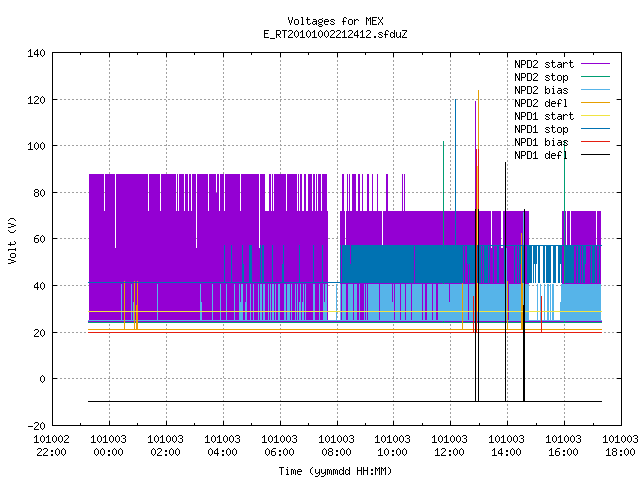Click the x-axis label 101002 22:00

click(x=51, y=446)
